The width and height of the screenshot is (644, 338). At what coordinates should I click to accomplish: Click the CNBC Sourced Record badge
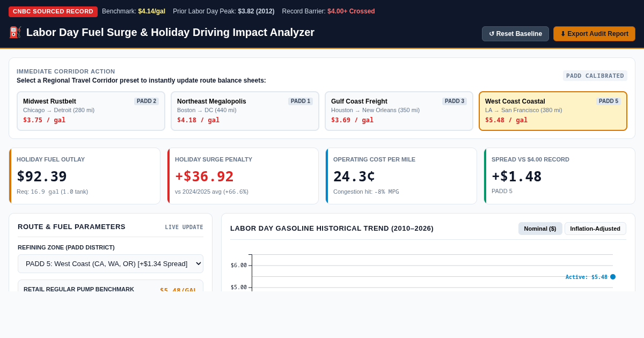pyautogui.click(x=53, y=11)
